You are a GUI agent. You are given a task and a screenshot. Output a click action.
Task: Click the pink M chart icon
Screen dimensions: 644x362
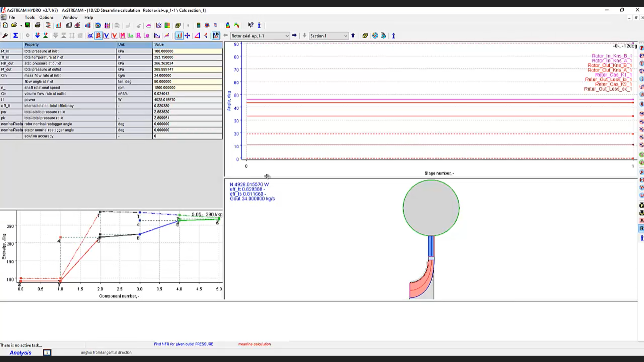(x=122, y=36)
